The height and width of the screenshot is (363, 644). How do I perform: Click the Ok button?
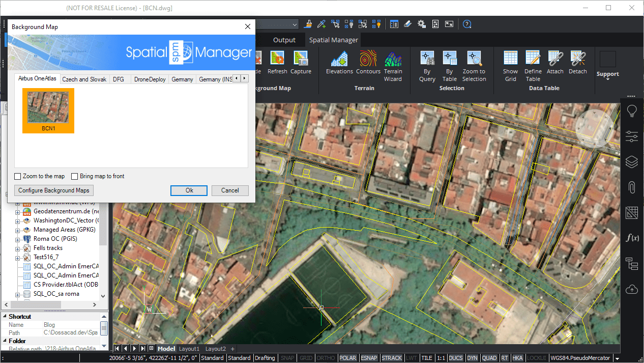tap(189, 190)
